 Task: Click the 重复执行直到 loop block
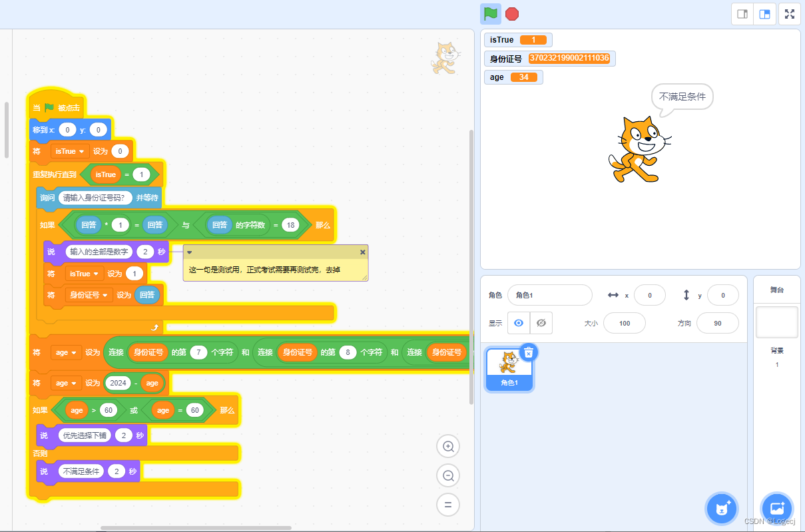point(55,175)
